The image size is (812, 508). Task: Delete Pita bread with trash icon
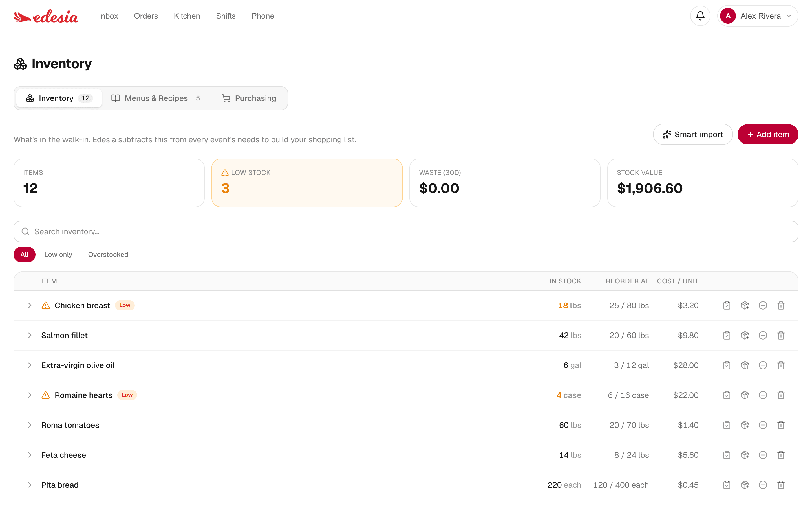coord(781,485)
